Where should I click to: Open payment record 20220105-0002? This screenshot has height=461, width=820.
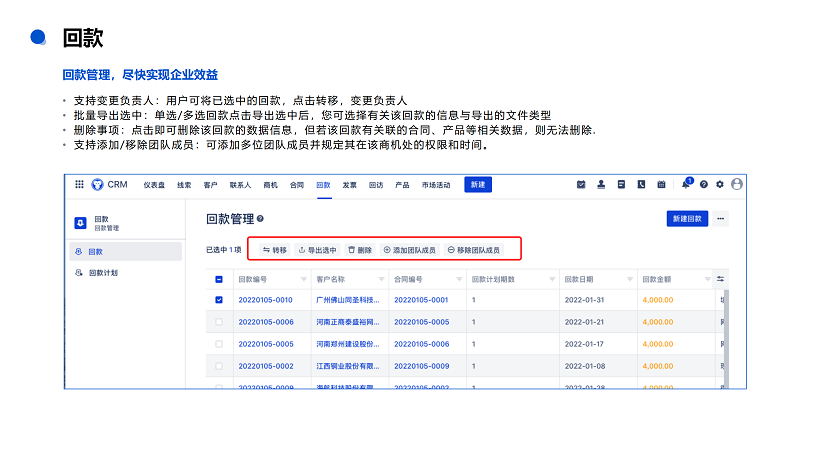266,366
